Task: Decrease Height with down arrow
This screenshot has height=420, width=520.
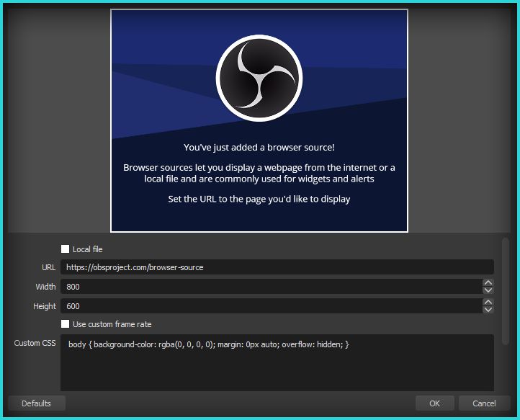Action: (x=488, y=310)
